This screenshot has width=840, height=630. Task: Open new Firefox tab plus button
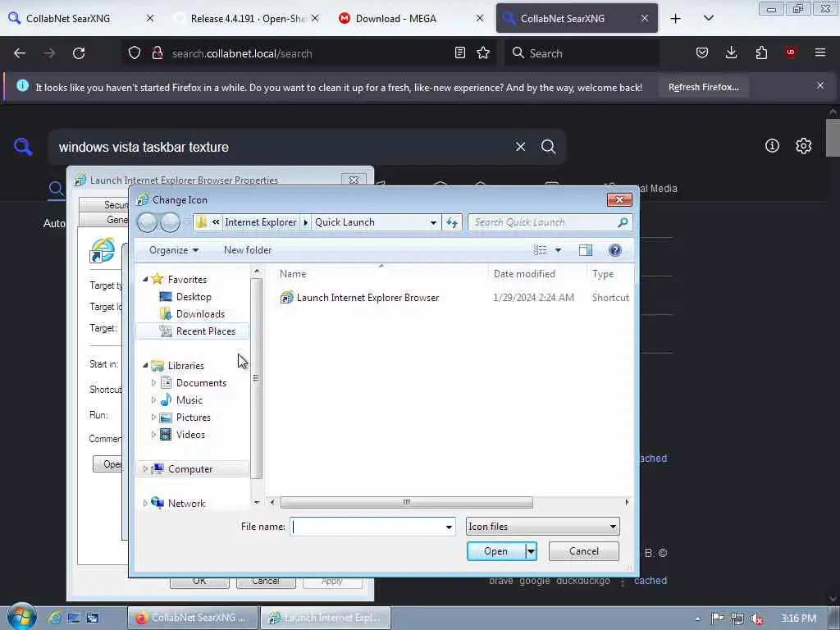pyautogui.click(x=676, y=19)
